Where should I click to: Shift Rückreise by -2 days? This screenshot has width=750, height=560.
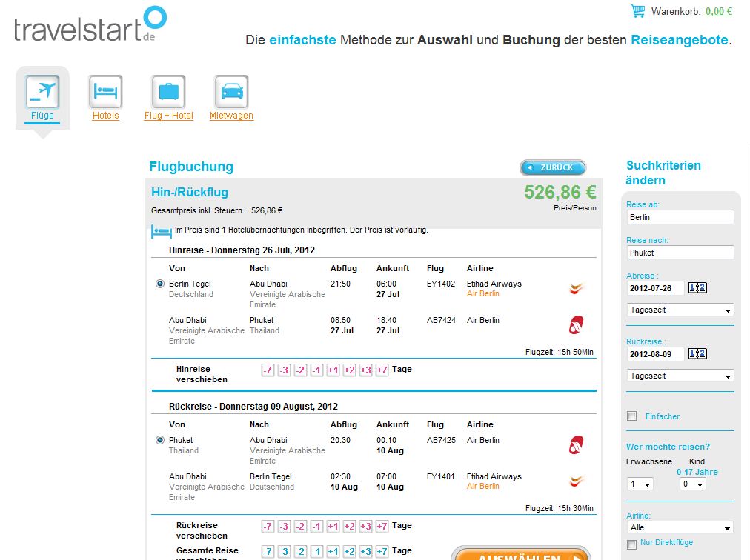click(x=300, y=526)
